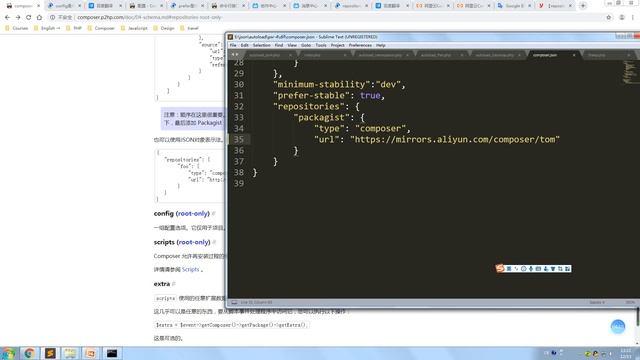The image size is (640, 360).
Task: Toggle Sogou punctuation mode icon
Action: [516, 269]
